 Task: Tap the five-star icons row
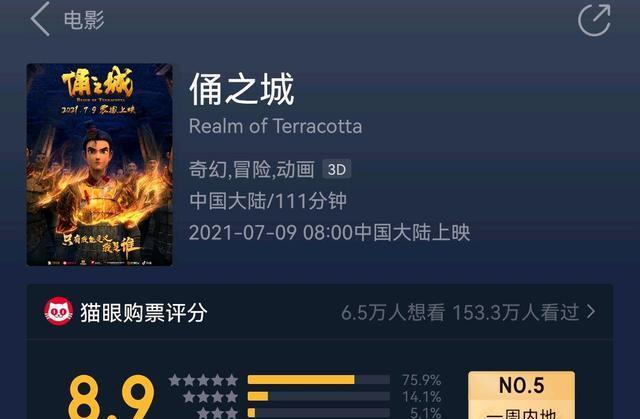[203, 380]
